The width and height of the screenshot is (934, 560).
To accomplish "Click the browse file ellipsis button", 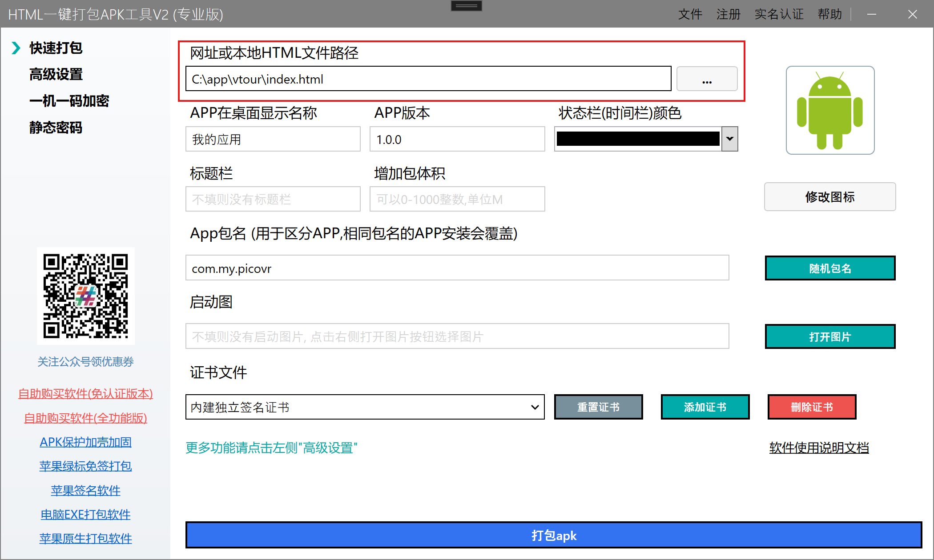I will (707, 79).
